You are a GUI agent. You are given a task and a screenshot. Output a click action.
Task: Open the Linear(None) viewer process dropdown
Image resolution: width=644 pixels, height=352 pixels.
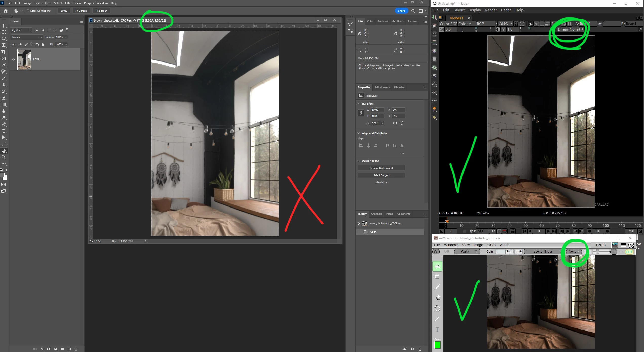coord(570,29)
